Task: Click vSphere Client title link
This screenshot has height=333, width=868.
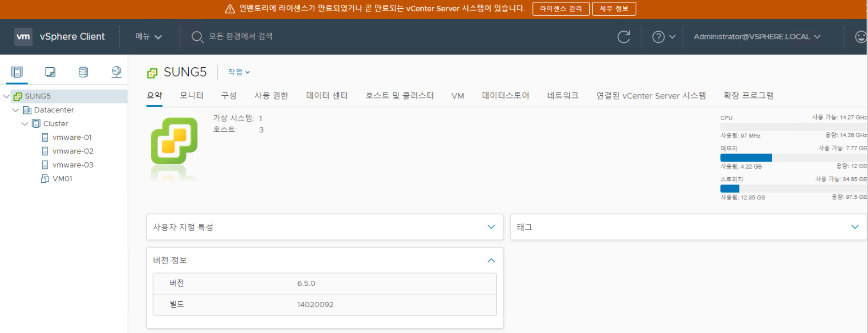Action: [x=72, y=37]
